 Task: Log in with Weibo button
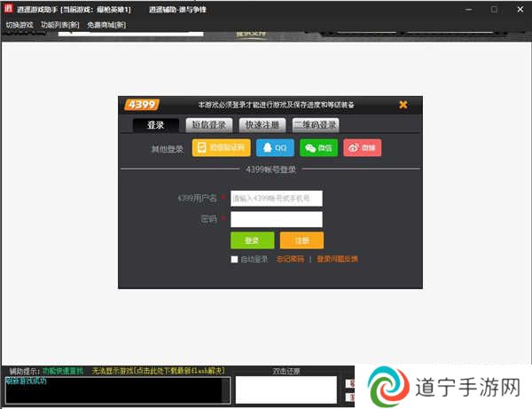[362, 147]
